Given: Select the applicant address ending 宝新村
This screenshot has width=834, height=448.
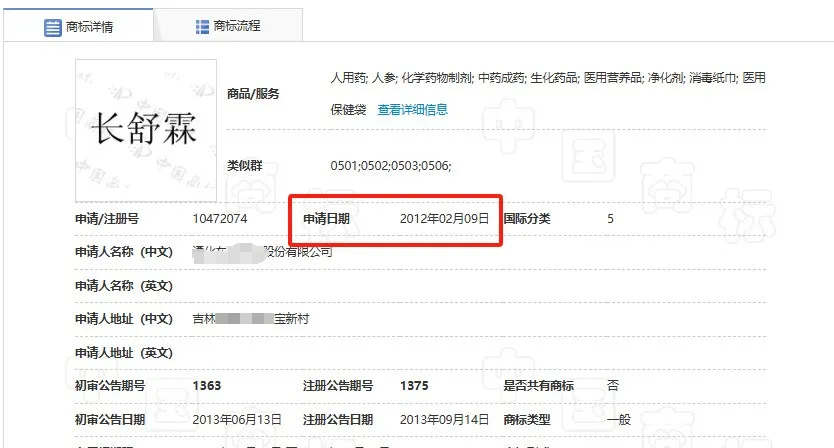Looking at the screenshot, I should click(x=251, y=319).
